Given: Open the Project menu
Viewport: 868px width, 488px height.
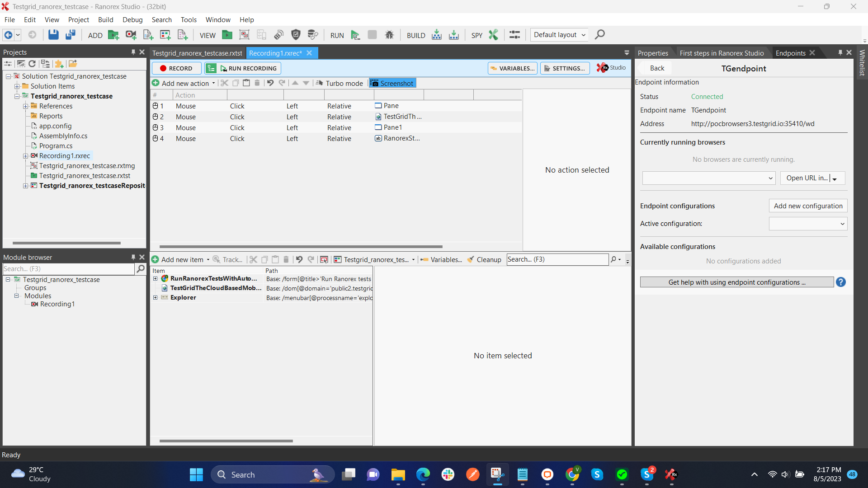Looking at the screenshot, I should (78, 20).
